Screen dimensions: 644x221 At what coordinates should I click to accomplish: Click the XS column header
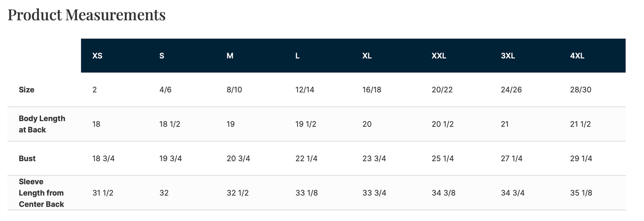point(97,56)
